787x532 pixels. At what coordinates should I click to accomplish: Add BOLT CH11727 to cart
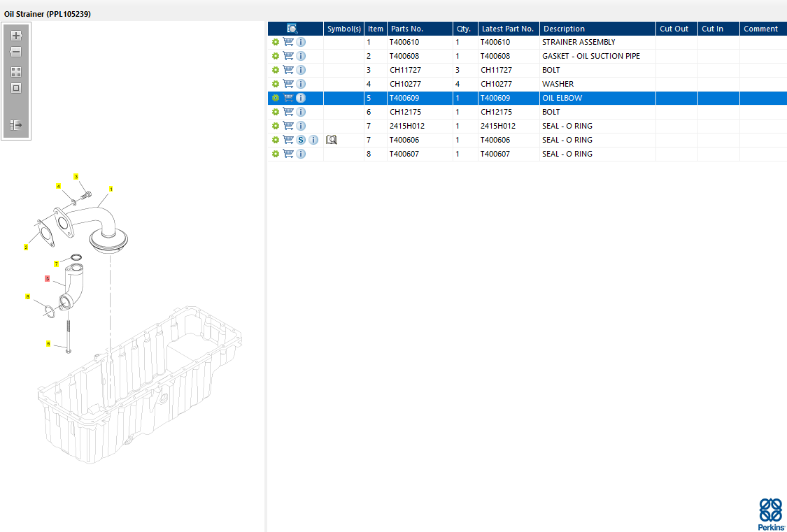pyautogui.click(x=288, y=70)
